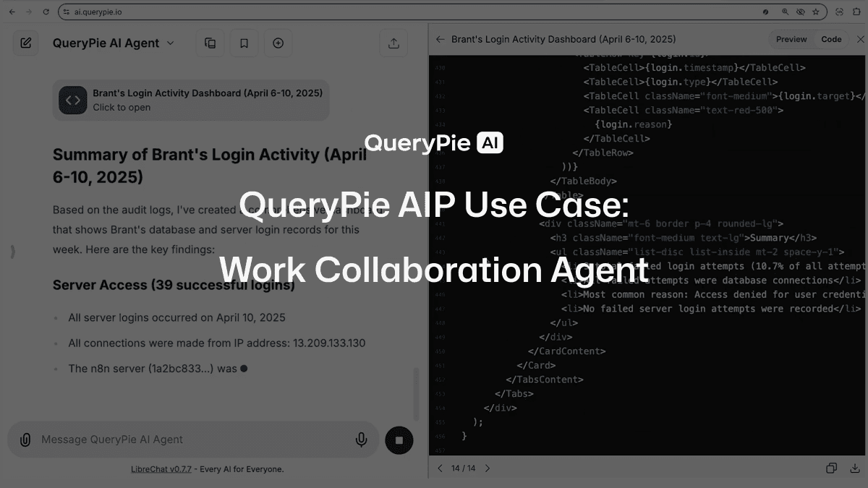Click the browser forward arrow
The height and width of the screenshot is (488, 868).
click(x=29, y=12)
